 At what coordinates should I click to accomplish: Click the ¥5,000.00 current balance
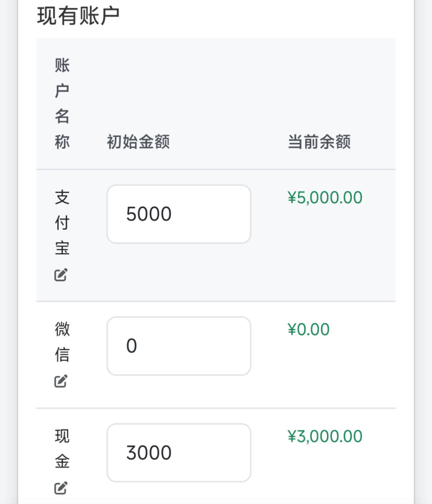coord(325,198)
